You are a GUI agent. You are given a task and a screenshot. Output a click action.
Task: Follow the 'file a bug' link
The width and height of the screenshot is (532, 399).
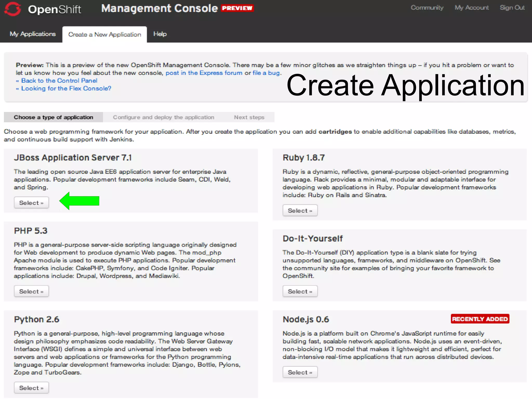tap(266, 73)
